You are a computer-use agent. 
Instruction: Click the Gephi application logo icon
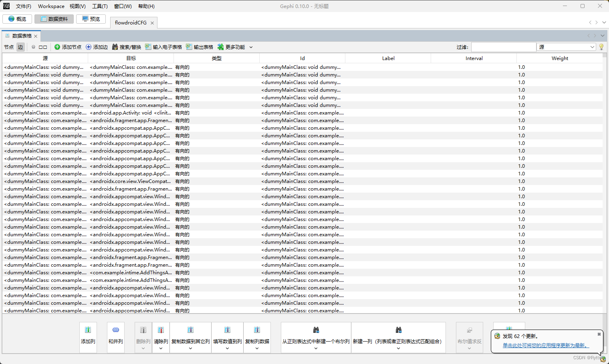click(6, 6)
